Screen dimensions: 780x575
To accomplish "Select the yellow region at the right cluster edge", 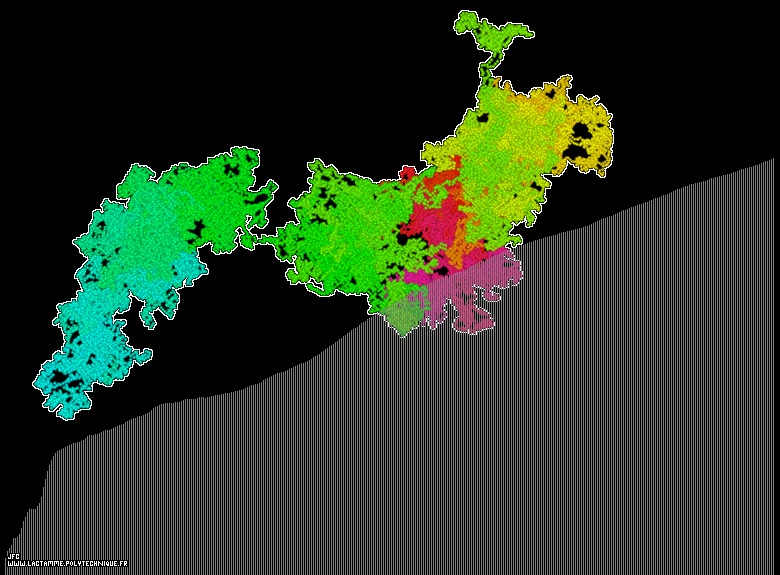I will coord(590,150).
